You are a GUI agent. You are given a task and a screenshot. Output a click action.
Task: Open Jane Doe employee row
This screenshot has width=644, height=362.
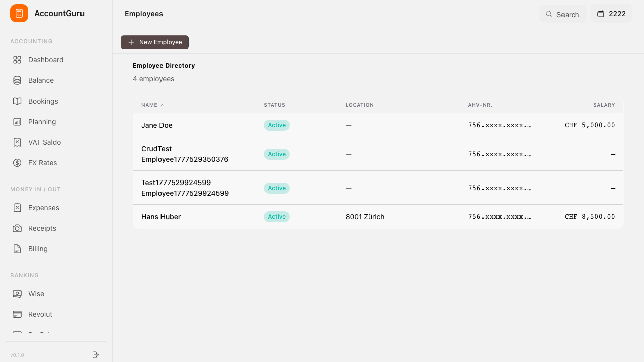pos(378,125)
